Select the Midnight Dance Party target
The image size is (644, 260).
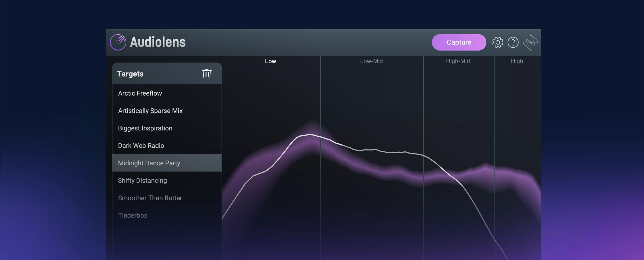[149, 163]
